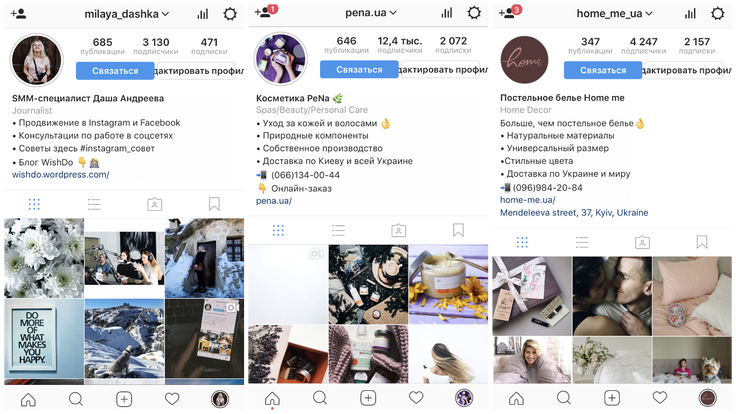The image size is (736, 414).
Task: Expand the home_me_ua account dropdown
Action: pos(614,14)
